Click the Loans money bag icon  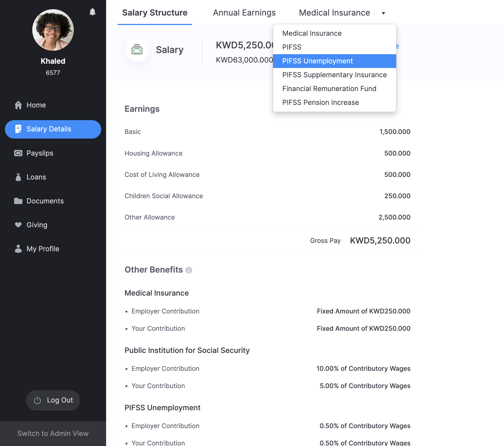tap(18, 177)
